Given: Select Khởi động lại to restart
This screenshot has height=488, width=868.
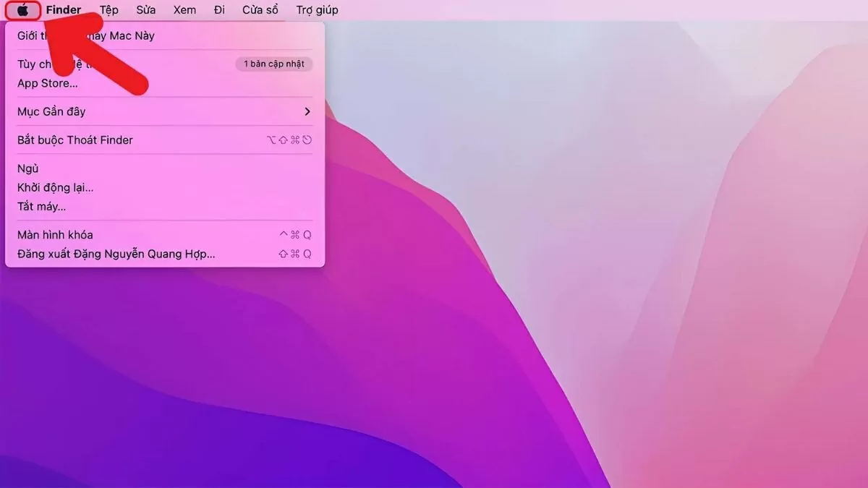Looking at the screenshot, I should (x=56, y=187).
